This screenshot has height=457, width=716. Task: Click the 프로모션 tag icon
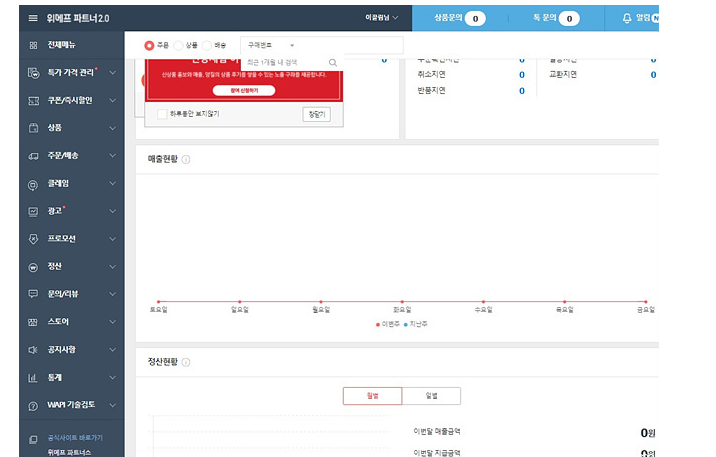pyautogui.click(x=33, y=239)
